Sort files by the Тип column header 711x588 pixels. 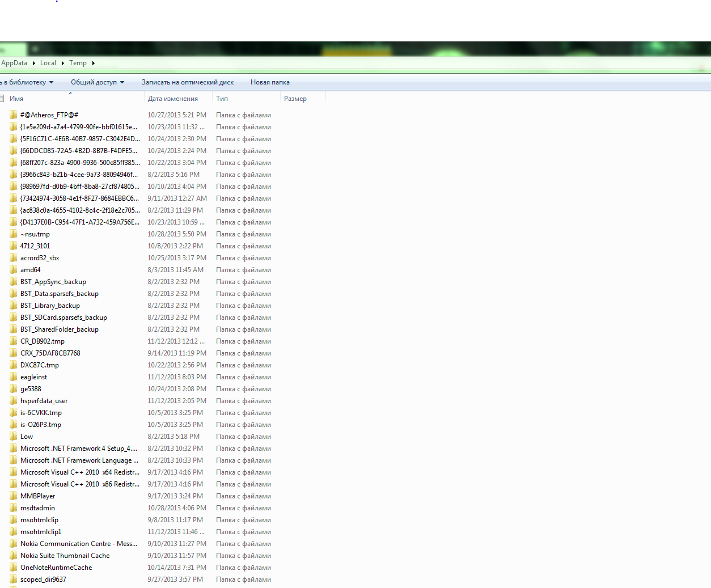[x=222, y=99]
